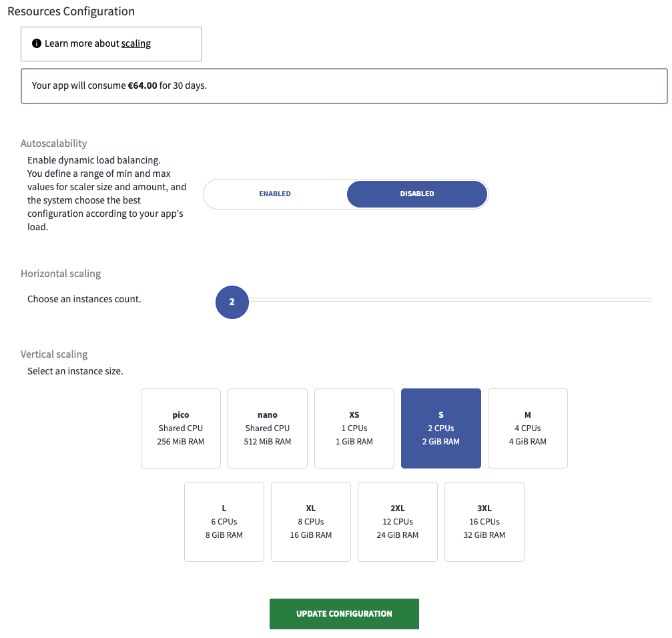672x638 pixels.
Task: Click the 'Select an instance size.' text
Action: tap(75, 371)
